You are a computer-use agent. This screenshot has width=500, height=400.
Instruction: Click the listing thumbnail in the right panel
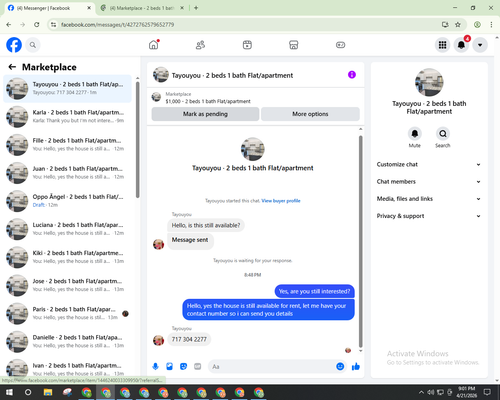(429, 82)
